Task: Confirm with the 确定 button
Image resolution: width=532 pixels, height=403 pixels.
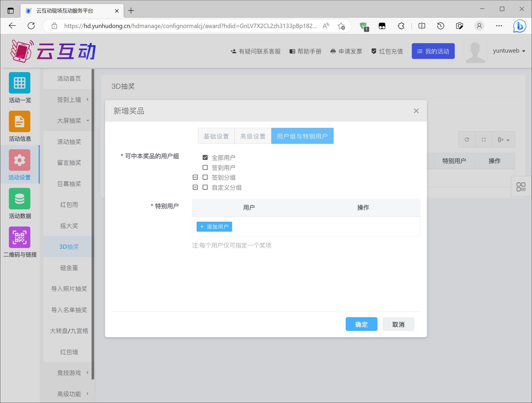Action: tap(361, 324)
